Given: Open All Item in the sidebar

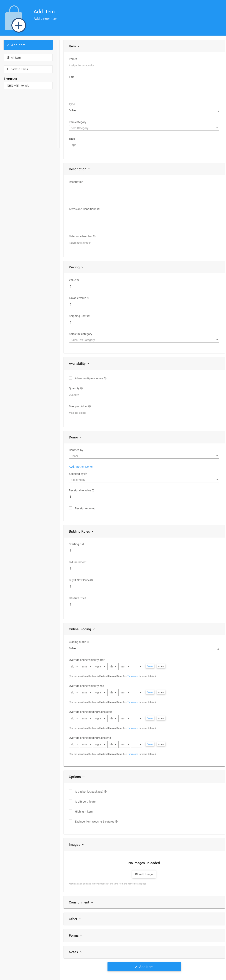Looking at the screenshot, I should (x=28, y=57).
